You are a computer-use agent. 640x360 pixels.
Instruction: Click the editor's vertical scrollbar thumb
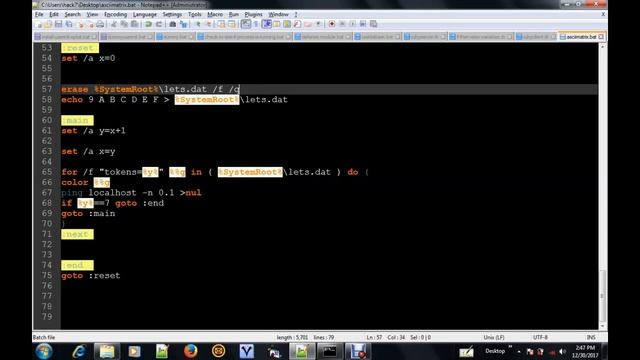coord(602,296)
